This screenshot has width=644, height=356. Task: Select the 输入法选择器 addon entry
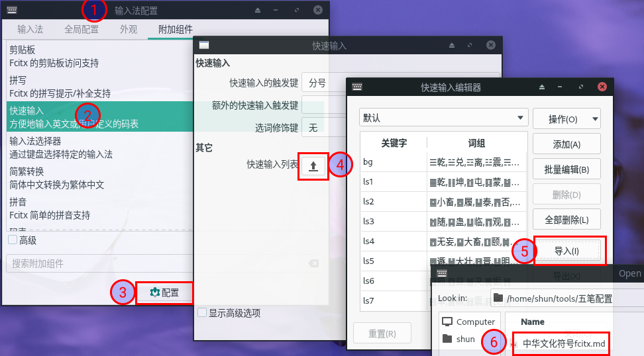pos(100,148)
